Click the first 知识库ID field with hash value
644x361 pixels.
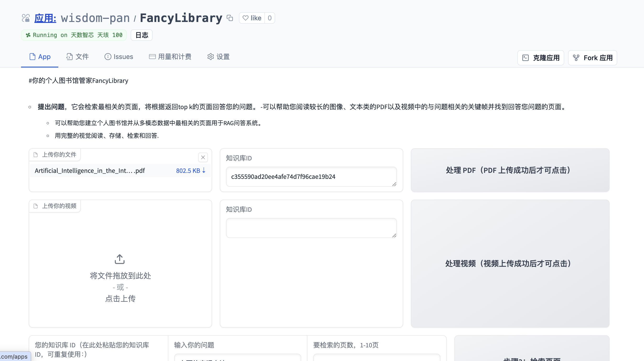(x=311, y=177)
